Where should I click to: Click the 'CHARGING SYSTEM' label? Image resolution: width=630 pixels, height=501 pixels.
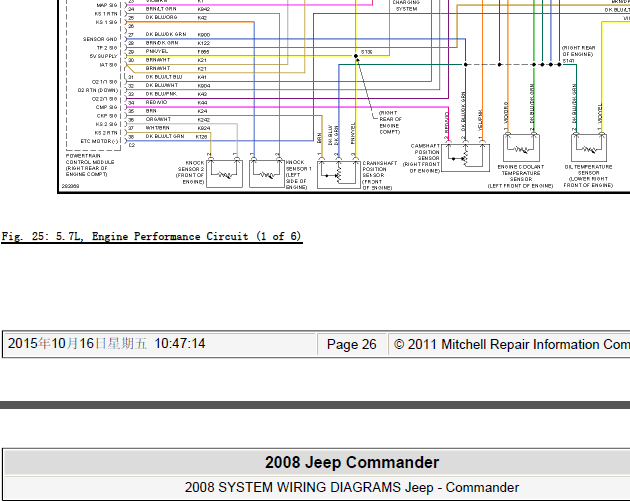(406, 5)
